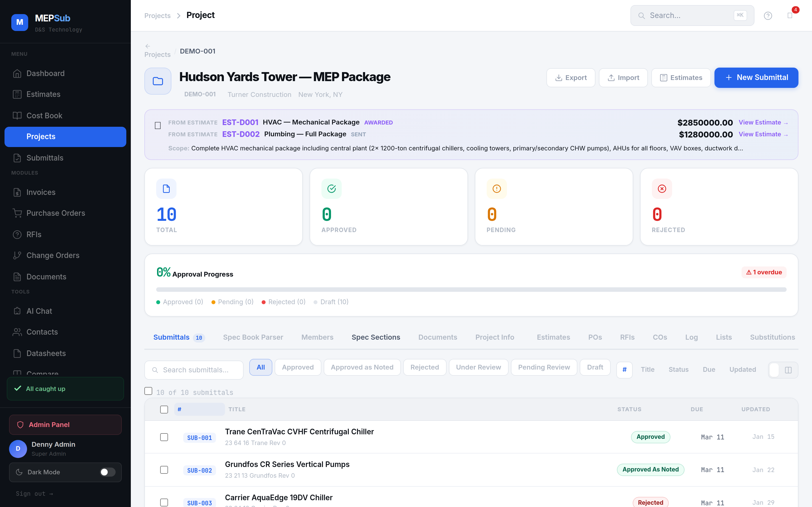The height and width of the screenshot is (507, 812).
Task: Click the help icon near the search bar
Action: point(768,15)
